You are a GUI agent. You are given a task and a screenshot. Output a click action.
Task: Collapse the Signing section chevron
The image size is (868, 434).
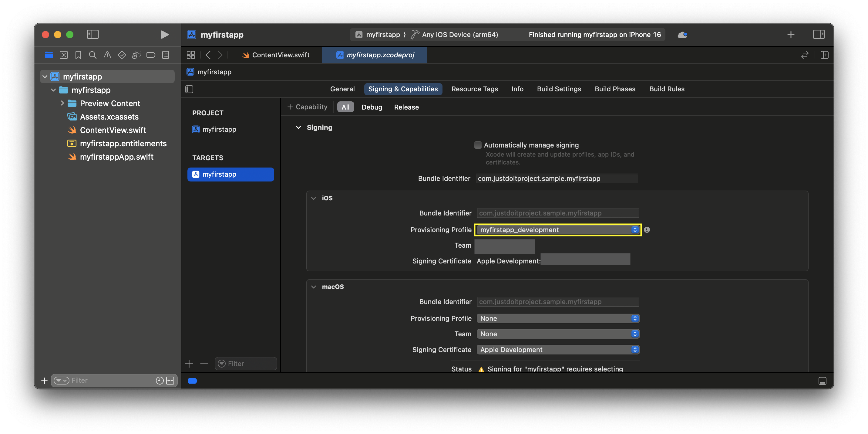coord(298,127)
